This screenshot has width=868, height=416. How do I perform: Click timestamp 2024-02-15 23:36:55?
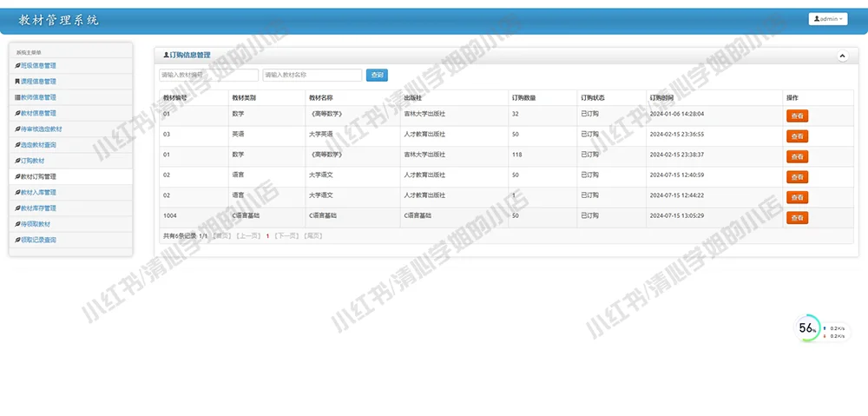coord(677,134)
